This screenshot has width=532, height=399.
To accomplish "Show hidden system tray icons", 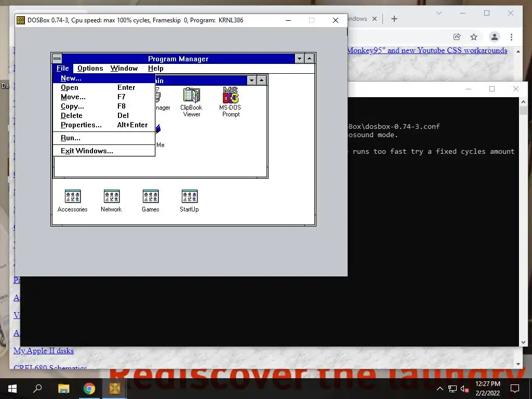I will click(440, 389).
